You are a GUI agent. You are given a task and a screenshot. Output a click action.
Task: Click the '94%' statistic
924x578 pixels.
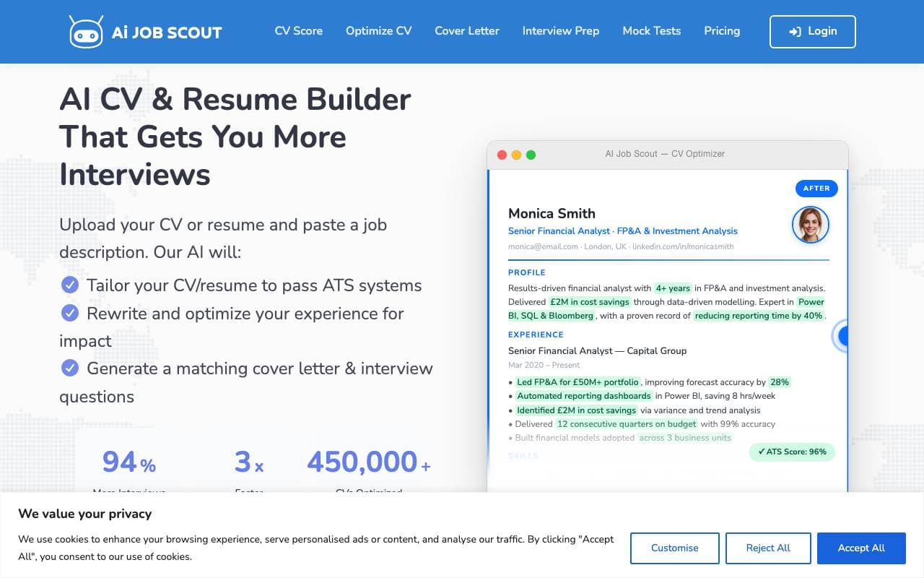129,462
